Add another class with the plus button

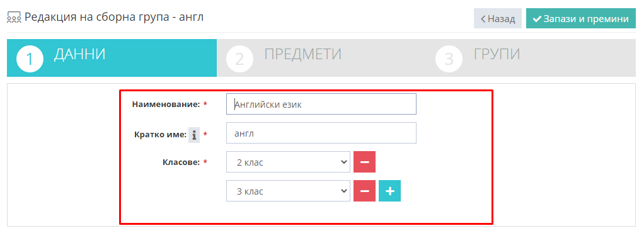pyautogui.click(x=389, y=191)
